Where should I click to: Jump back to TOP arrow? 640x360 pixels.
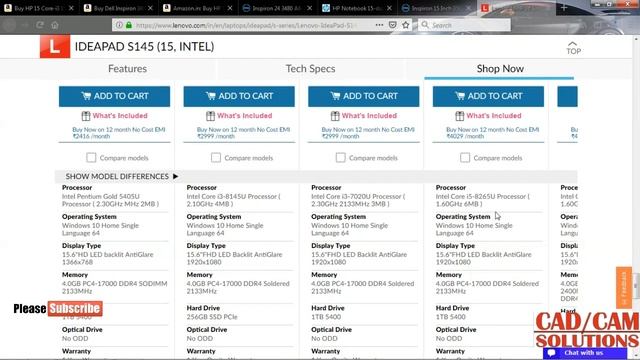coord(573,48)
